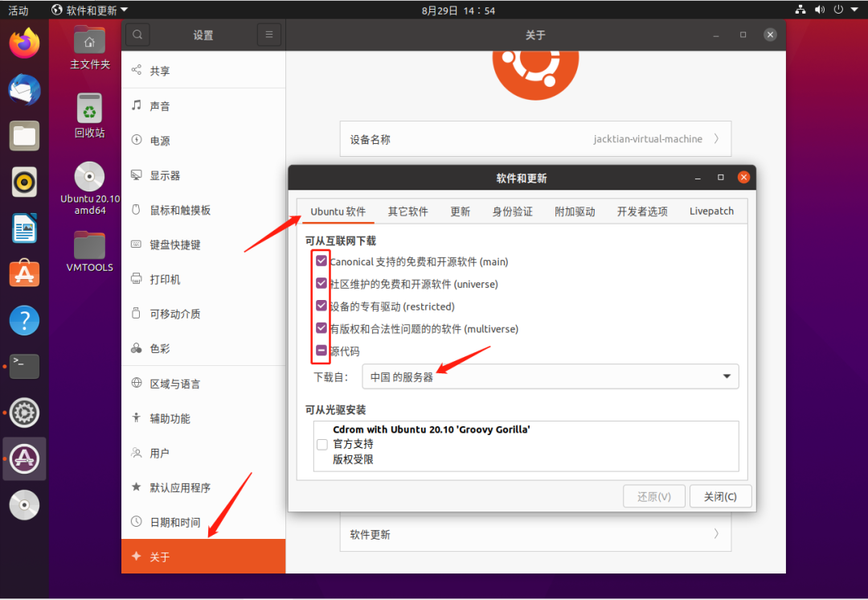Screen dimensions: 868x600
Task: Select 电源 in Settings sidebar
Action: 203,140
